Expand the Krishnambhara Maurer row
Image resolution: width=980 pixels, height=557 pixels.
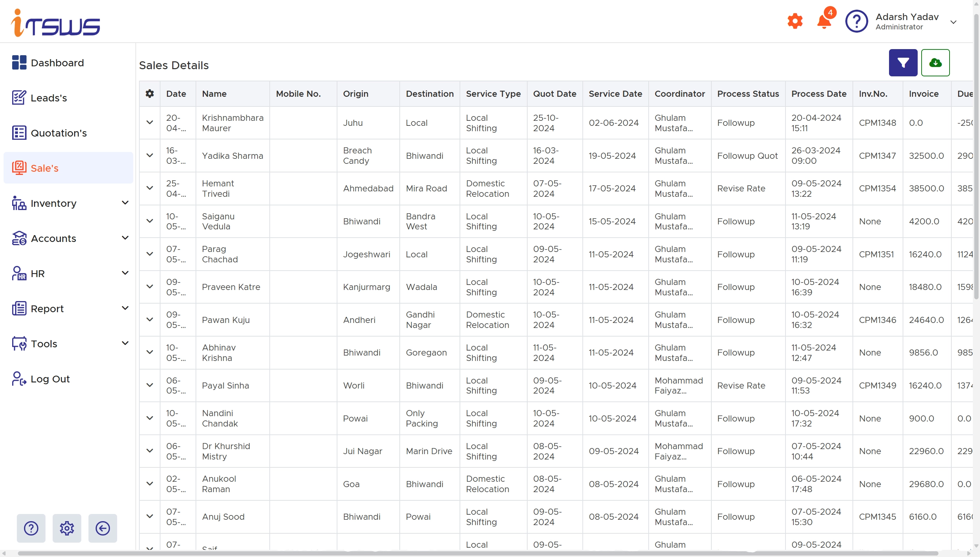click(x=149, y=123)
